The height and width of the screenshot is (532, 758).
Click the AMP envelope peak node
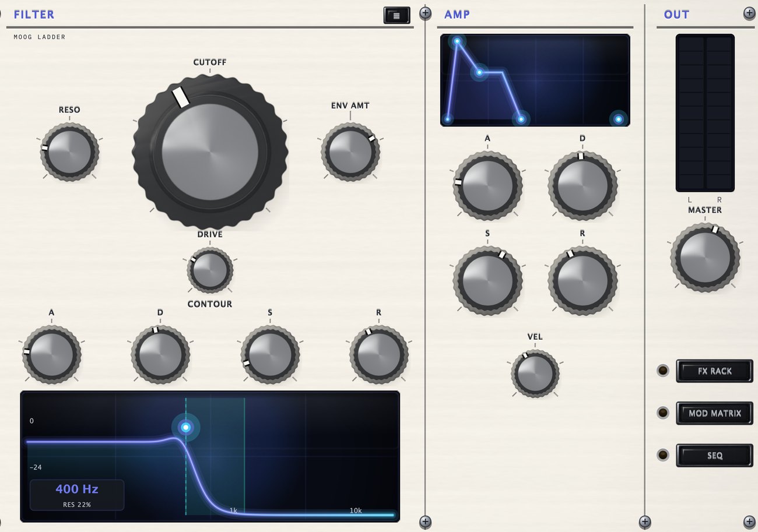(457, 41)
